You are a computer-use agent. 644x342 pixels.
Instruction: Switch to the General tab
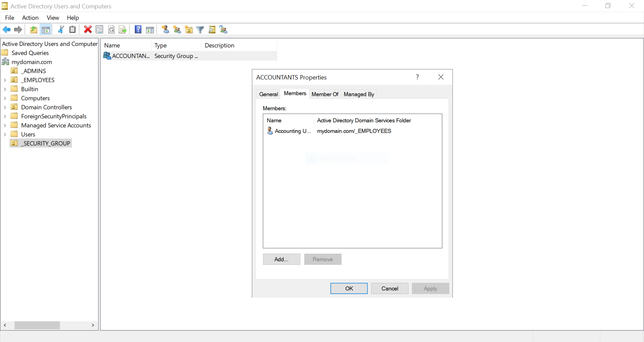[268, 94]
